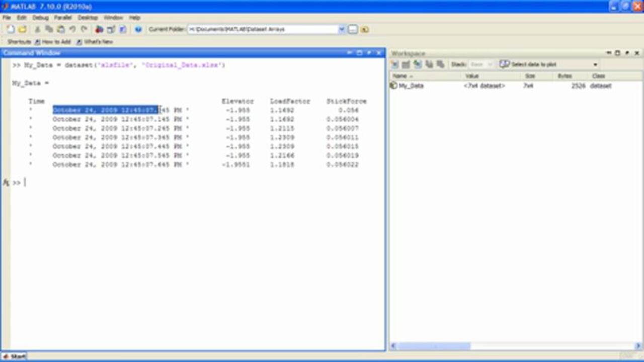Expand the Current Folder path dropdown
Viewport: 644px width, 362px height.
(x=342, y=30)
